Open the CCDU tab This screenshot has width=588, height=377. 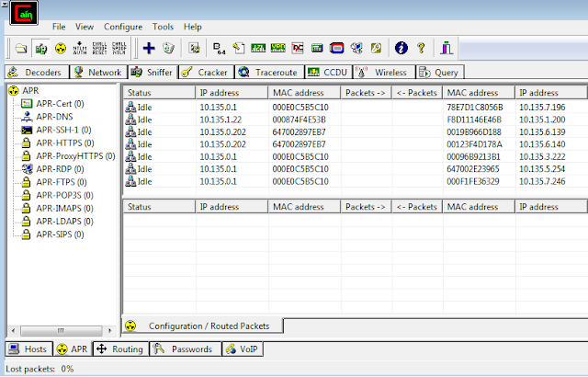click(329, 72)
